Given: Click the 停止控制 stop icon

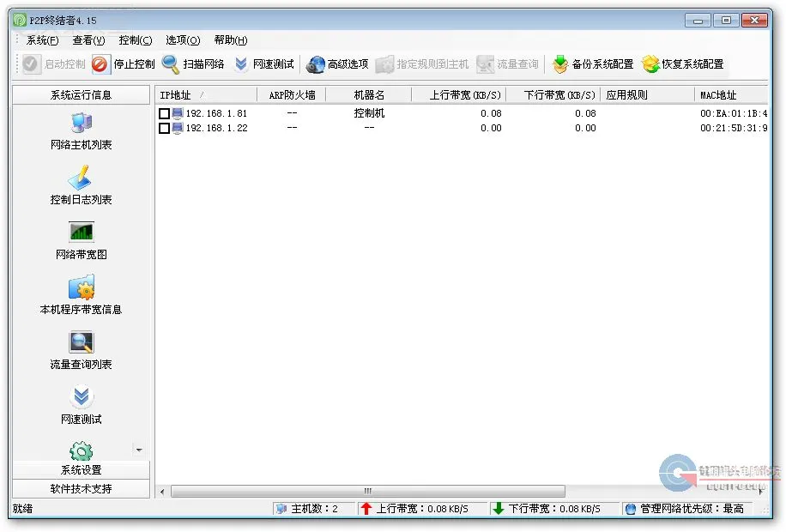Looking at the screenshot, I should pyautogui.click(x=100, y=64).
